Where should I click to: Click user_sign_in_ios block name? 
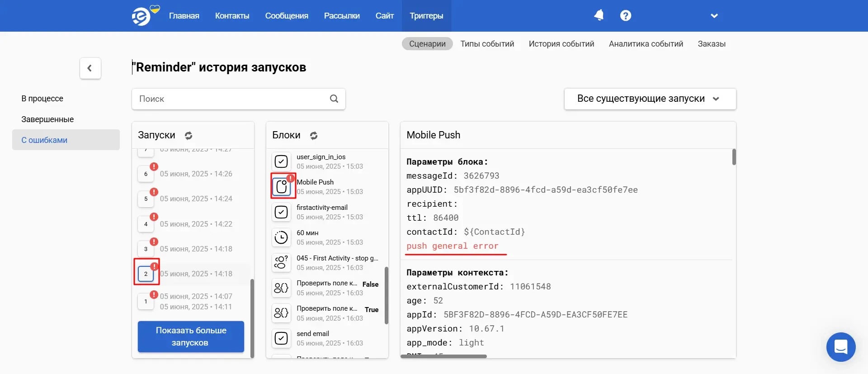321,157
